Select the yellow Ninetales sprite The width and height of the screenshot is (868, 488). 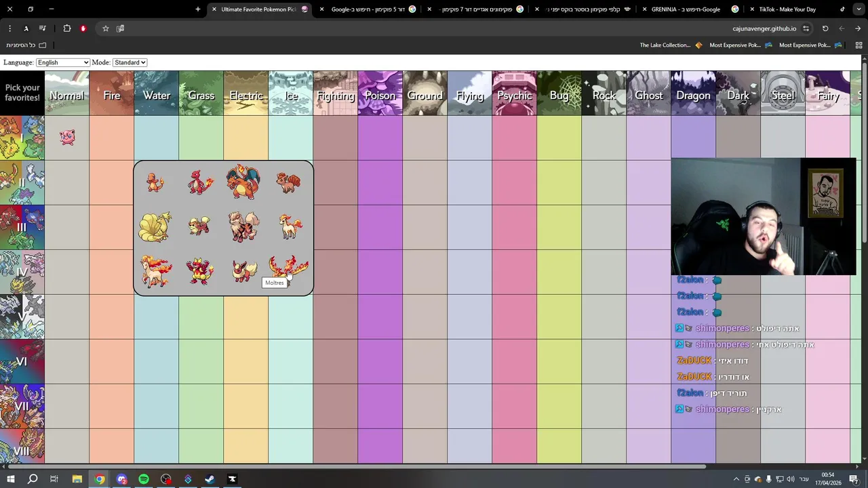(155, 227)
